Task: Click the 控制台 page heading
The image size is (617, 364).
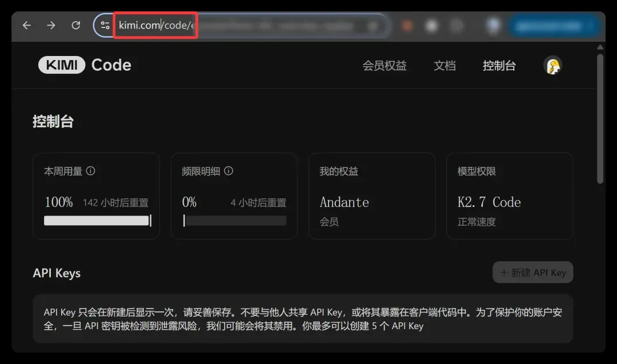Action: pyautogui.click(x=53, y=122)
